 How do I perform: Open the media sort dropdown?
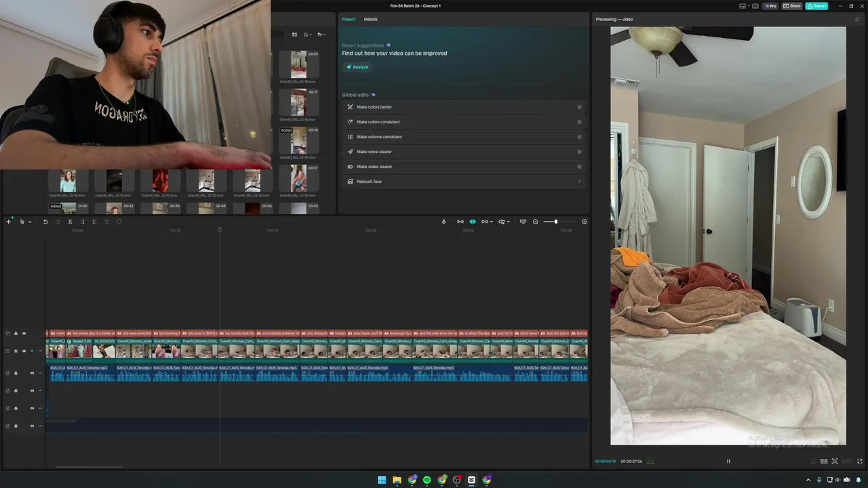coord(307,35)
